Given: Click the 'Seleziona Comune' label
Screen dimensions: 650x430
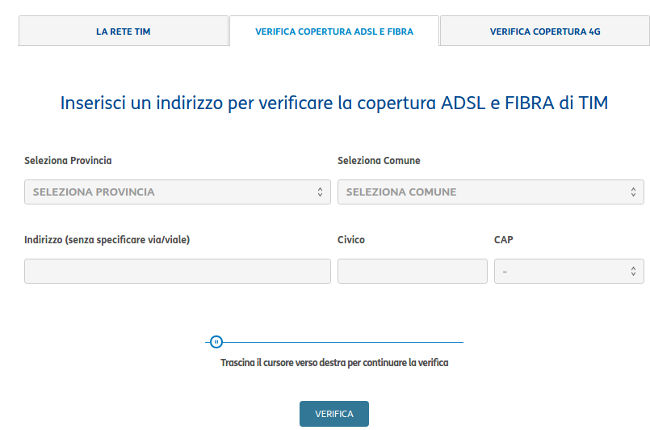Looking at the screenshot, I should tap(379, 160).
